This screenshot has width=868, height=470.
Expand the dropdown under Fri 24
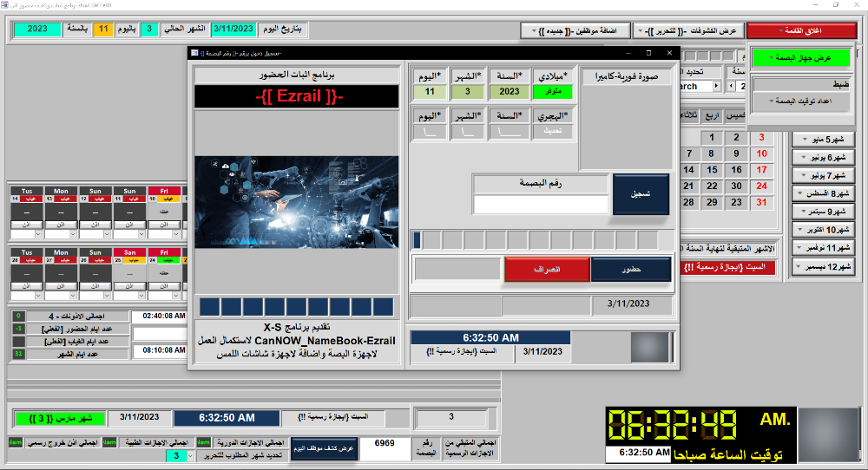(175, 296)
